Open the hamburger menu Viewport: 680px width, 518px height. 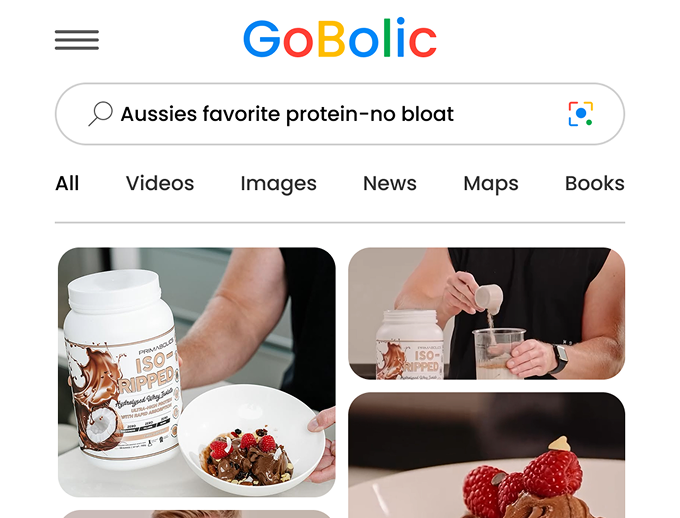pos(77,40)
